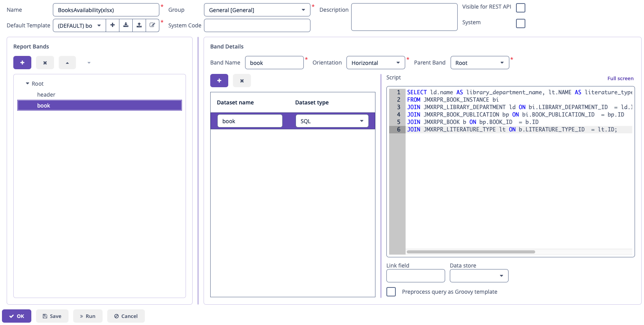Move the selected band down
Image resolution: width=644 pixels, height=325 pixels.
click(x=89, y=63)
